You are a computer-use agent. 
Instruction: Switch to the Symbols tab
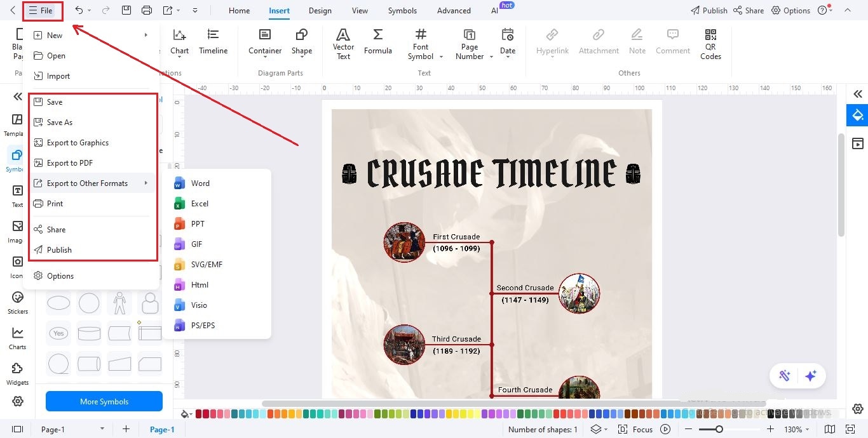point(402,10)
